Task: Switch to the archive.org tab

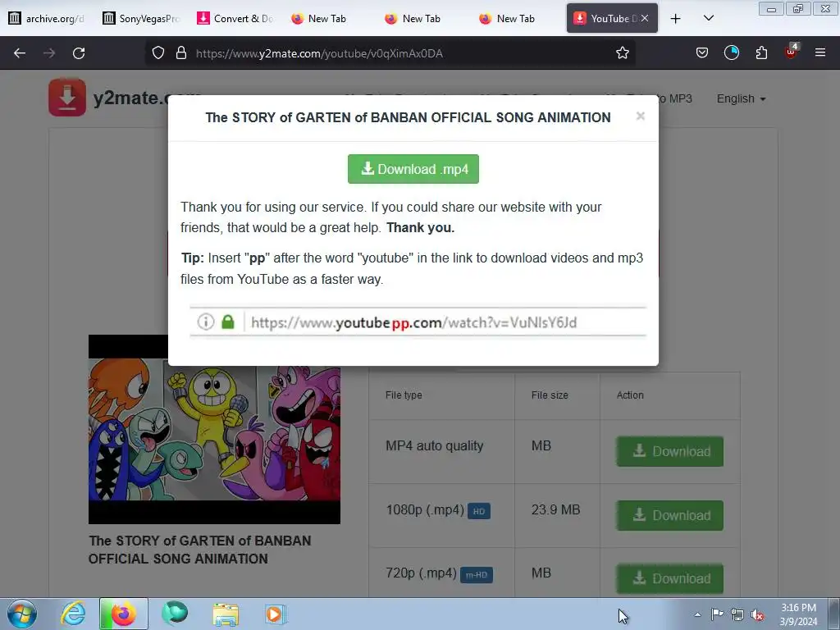Action: pos(47,19)
